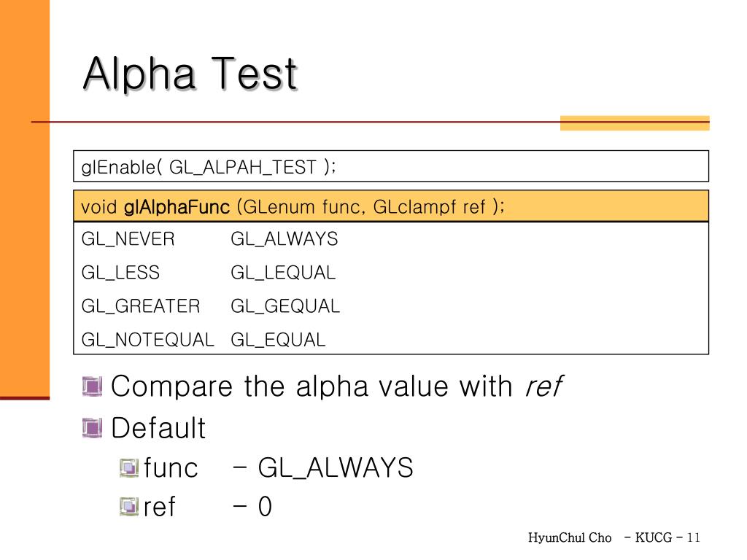This screenshot has width=747, height=560.
Task: Click GL_EQUAL in the table
Action: 278,340
